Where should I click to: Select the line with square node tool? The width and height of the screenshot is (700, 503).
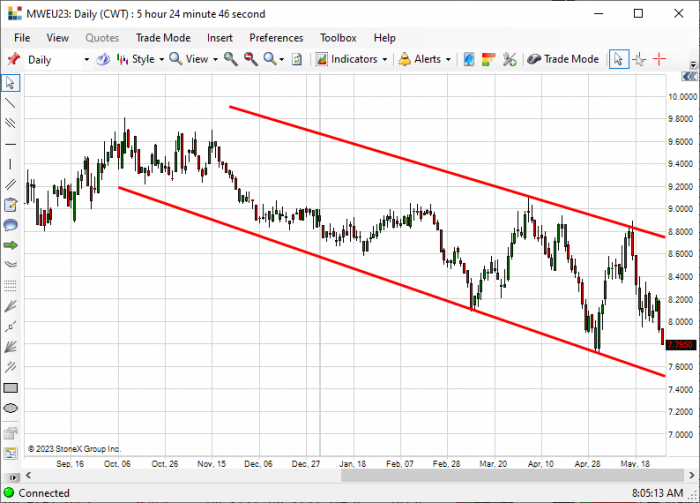click(10, 327)
